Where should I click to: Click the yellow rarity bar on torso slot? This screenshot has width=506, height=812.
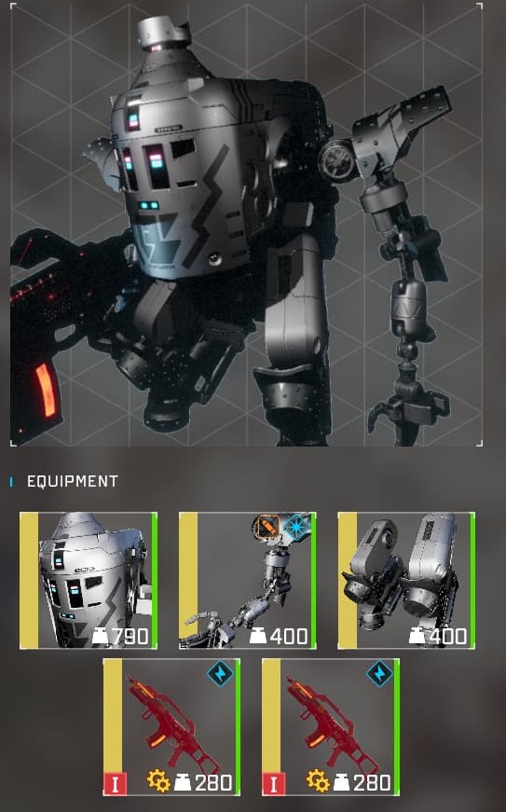click(x=29, y=581)
